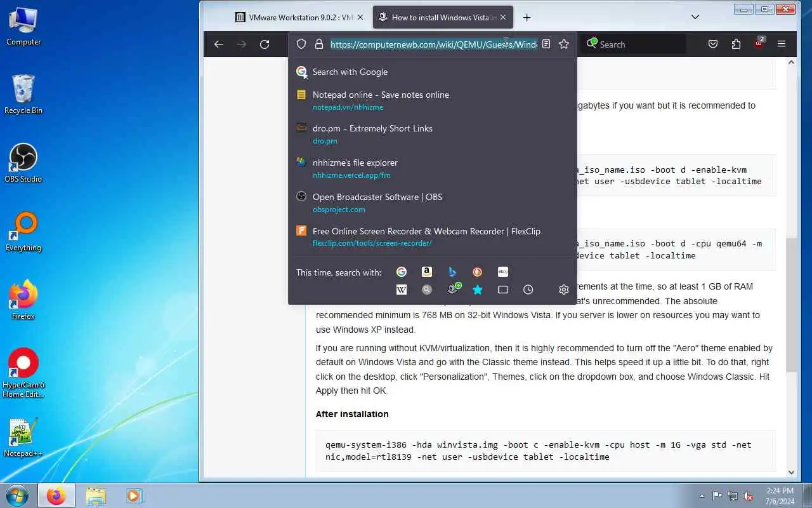Select the Everything desktop shortcut

click(23, 232)
